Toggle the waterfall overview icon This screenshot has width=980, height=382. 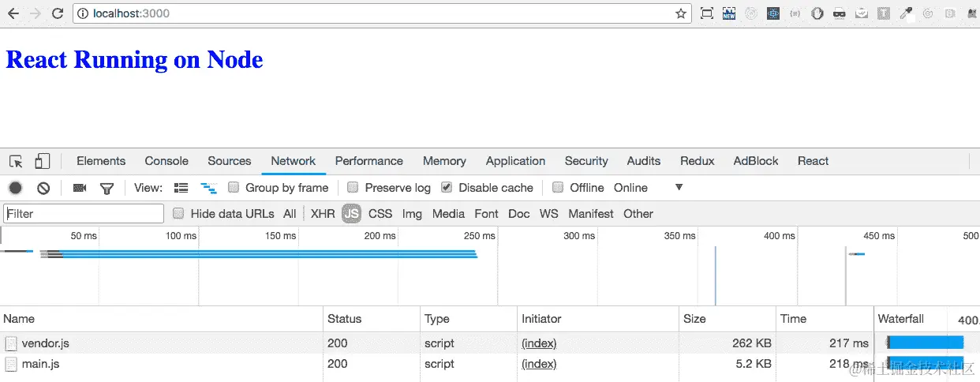[x=208, y=188]
